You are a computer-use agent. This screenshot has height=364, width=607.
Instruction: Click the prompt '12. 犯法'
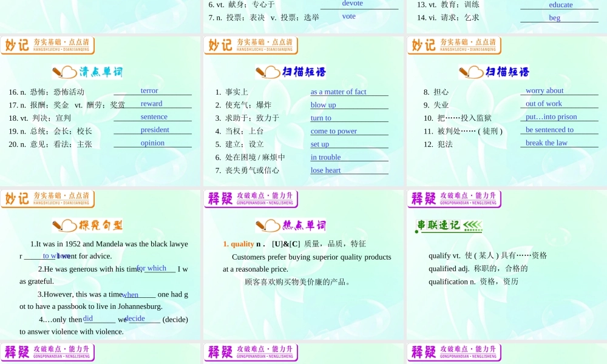[438, 144]
